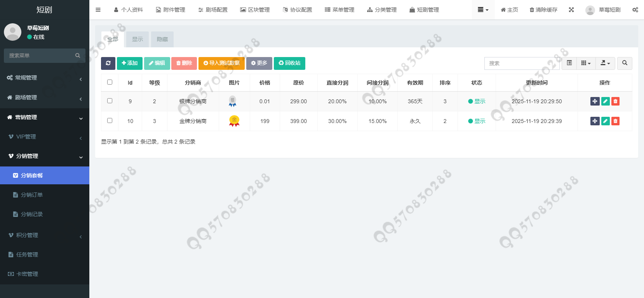The height and width of the screenshot is (298, 644).
Task: Click 导入测试数据 button
Action: 221,63
